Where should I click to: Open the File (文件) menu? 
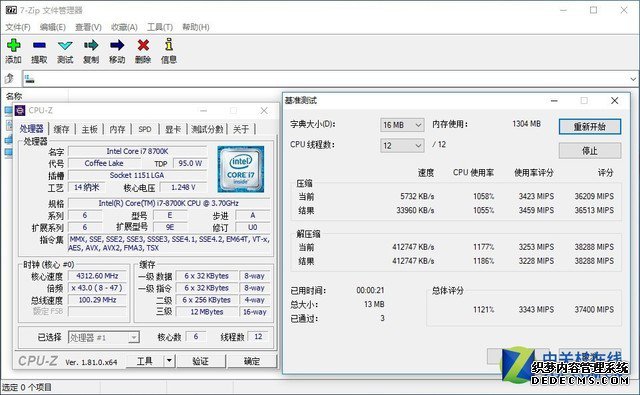18,27
